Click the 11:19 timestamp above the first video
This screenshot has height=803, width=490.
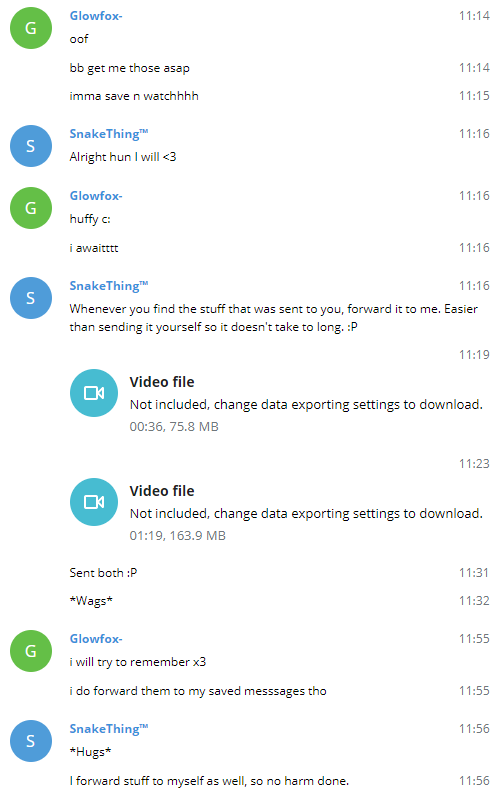(474, 354)
